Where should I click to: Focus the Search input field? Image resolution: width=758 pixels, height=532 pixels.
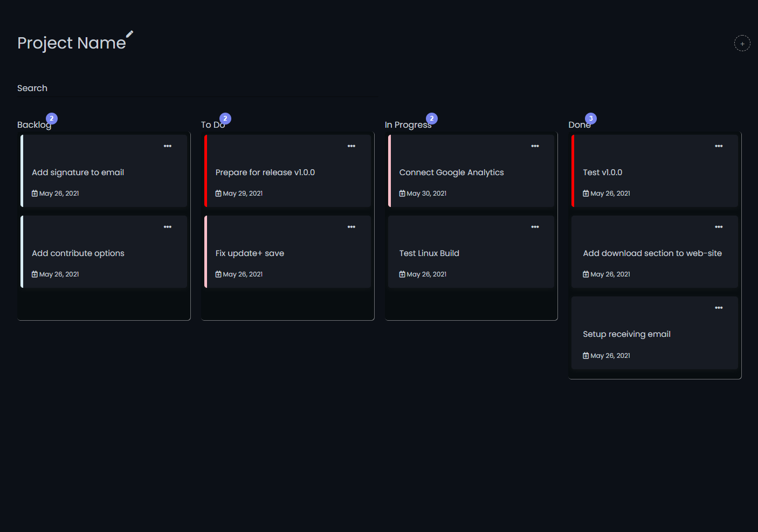[198, 88]
